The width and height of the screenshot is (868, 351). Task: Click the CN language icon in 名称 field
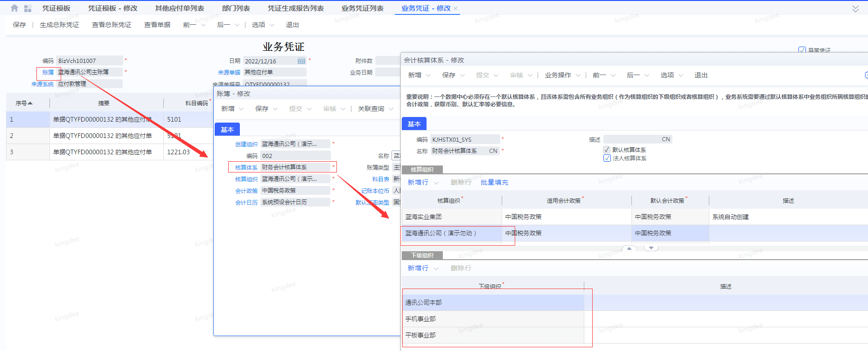point(493,151)
